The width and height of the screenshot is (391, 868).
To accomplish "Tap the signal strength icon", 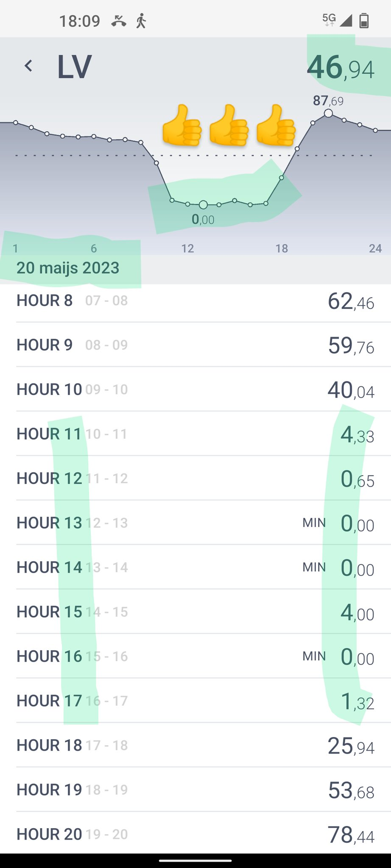I will pyautogui.click(x=346, y=20).
